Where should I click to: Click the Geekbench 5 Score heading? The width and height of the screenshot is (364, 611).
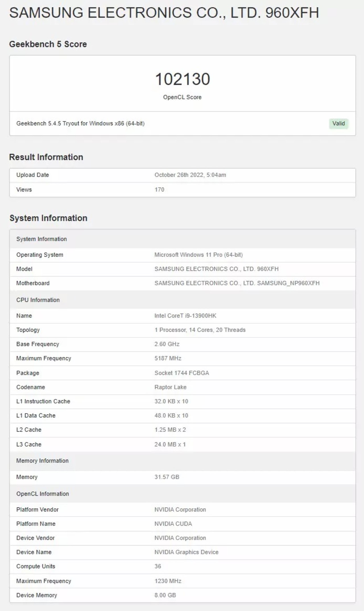pos(48,44)
